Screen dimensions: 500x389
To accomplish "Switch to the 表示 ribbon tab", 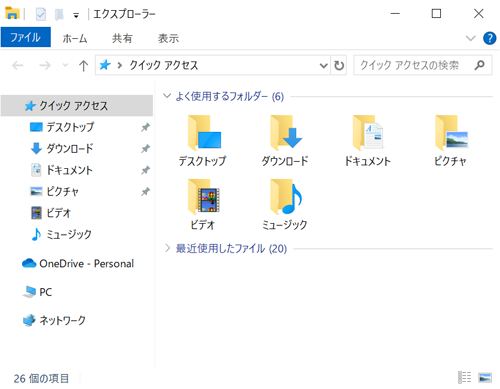I will [168, 38].
